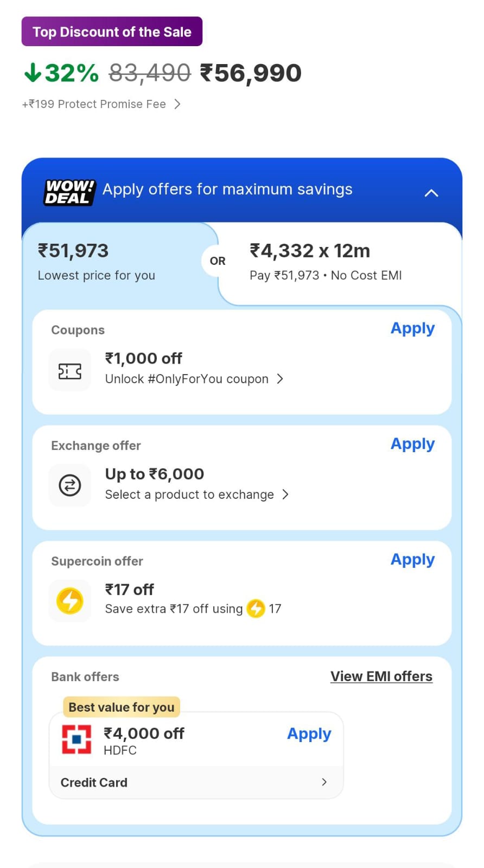The width and height of the screenshot is (484, 868).
Task: Click the green discount down-arrow icon
Action: point(33,72)
